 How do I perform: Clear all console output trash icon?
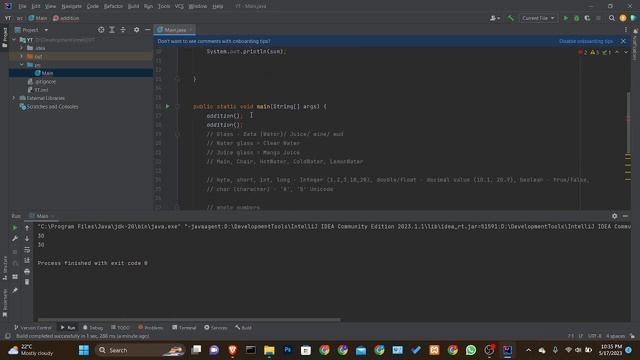(27, 282)
